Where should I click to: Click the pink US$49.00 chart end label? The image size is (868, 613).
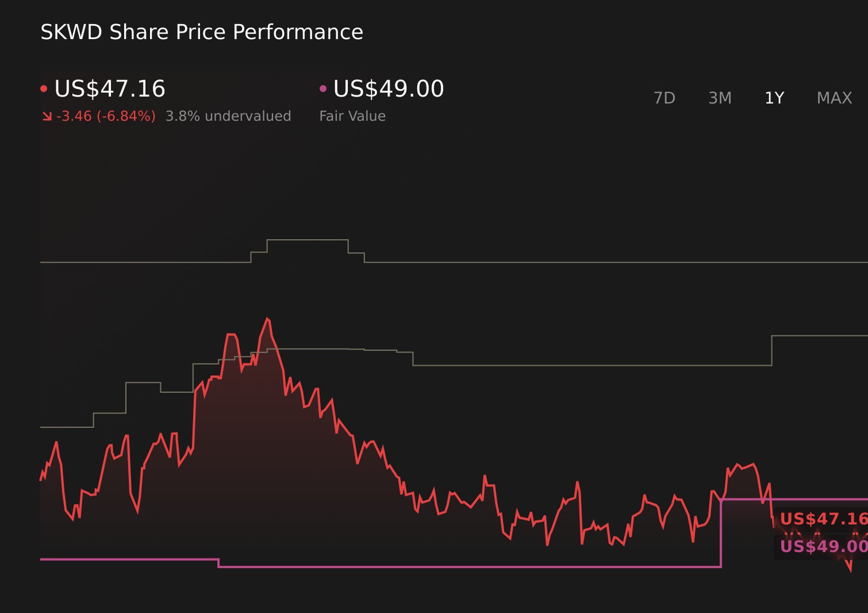click(823, 547)
